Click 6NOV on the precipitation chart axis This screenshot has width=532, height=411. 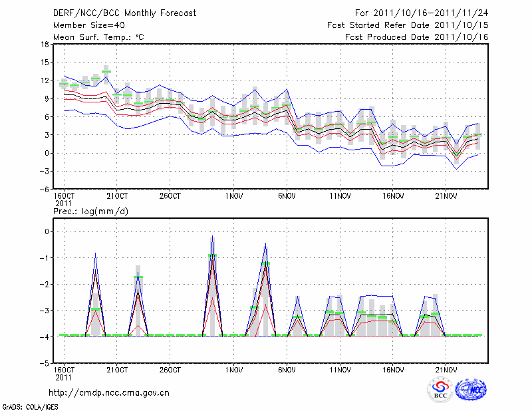point(287,370)
